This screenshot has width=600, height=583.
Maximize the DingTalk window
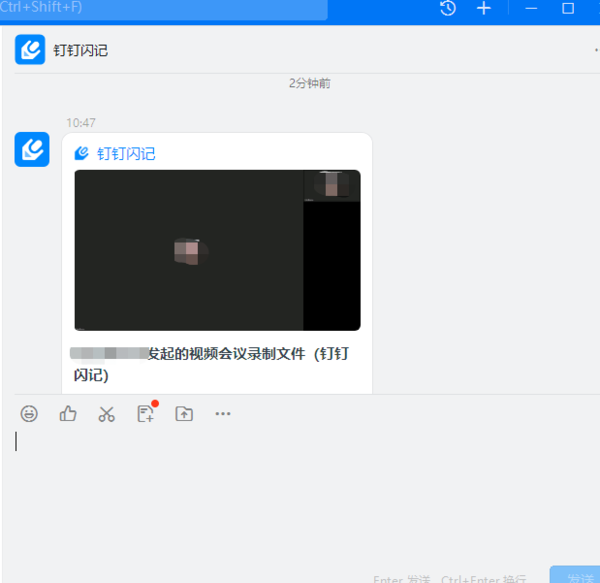pyautogui.click(x=568, y=8)
